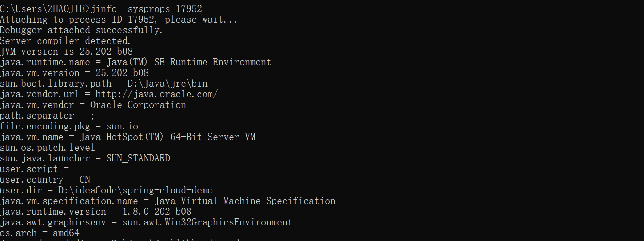
Task: Click the jinfo -sysprops 17952 command text
Action: click(147, 8)
